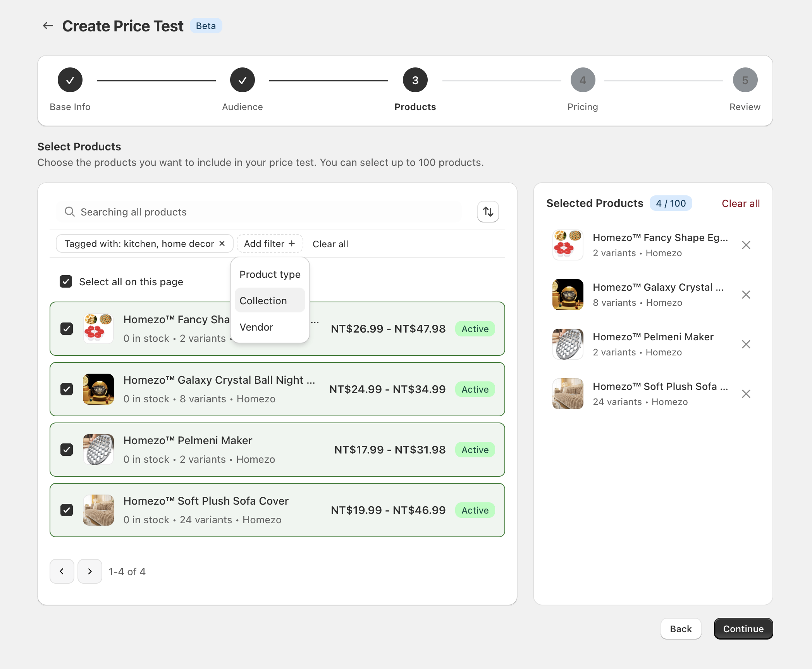Click the sort arrows icon button
Image resolution: width=812 pixels, height=669 pixels.
point(488,212)
